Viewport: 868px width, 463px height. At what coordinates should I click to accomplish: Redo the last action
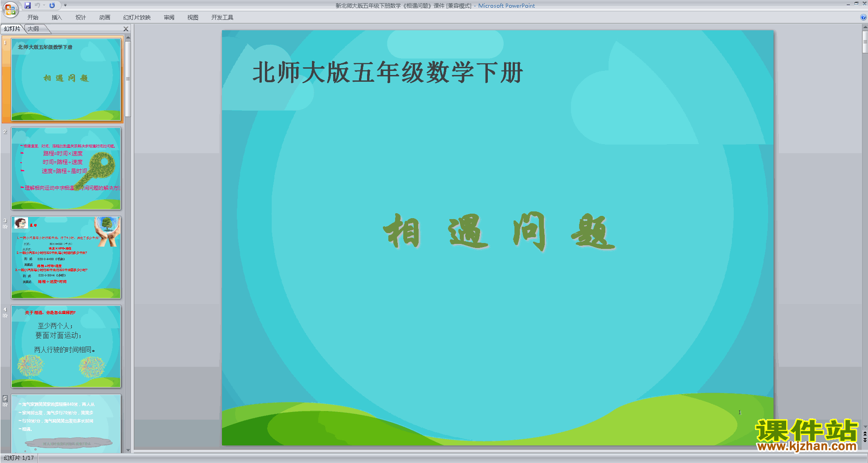[x=52, y=5]
